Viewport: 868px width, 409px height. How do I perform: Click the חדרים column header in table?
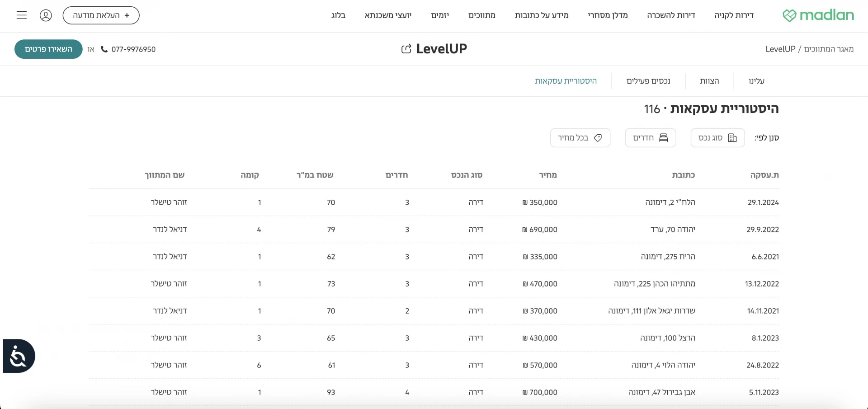point(396,175)
